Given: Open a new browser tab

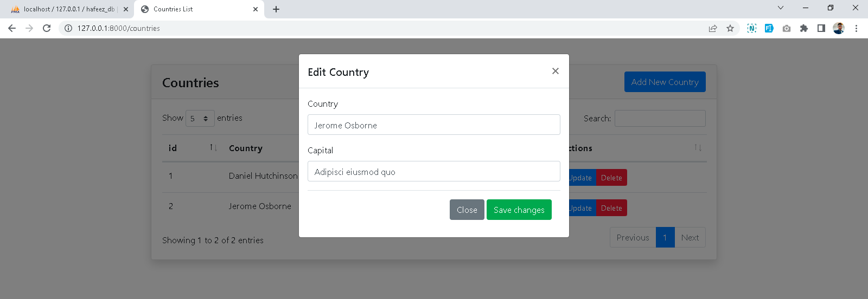Looking at the screenshot, I should (x=276, y=9).
